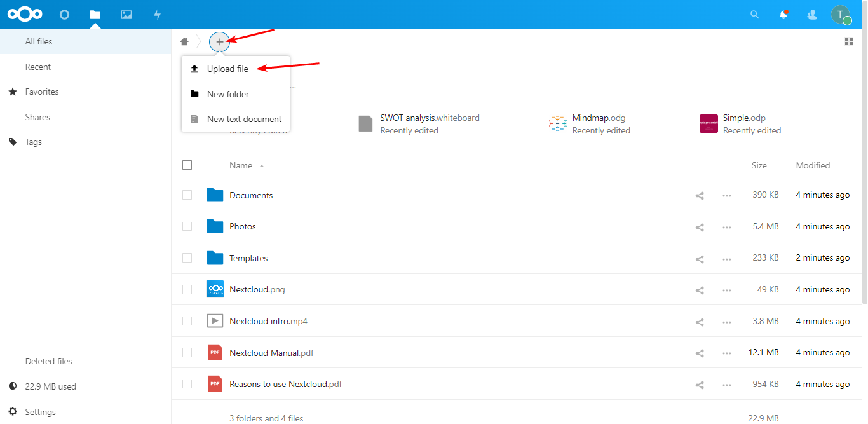
Task: Open the Photos app icon
Action: [126, 14]
